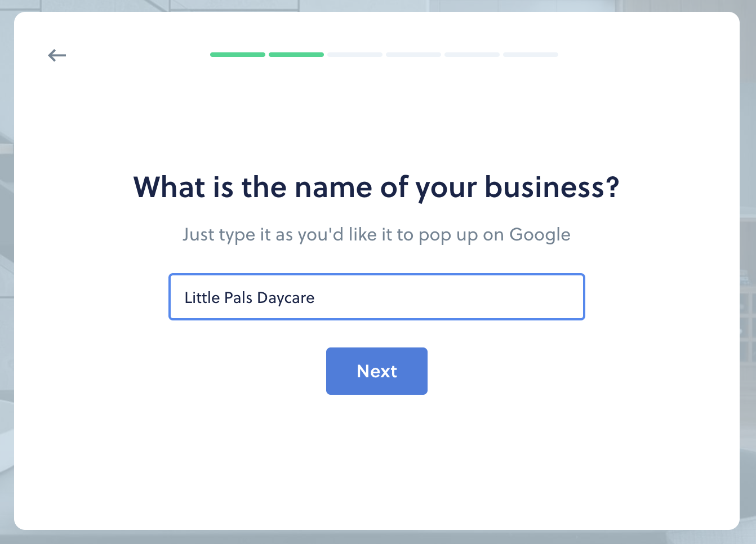
Task: Select the fifth progress bar segment
Action: pyautogui.click(x=472, y=55)
